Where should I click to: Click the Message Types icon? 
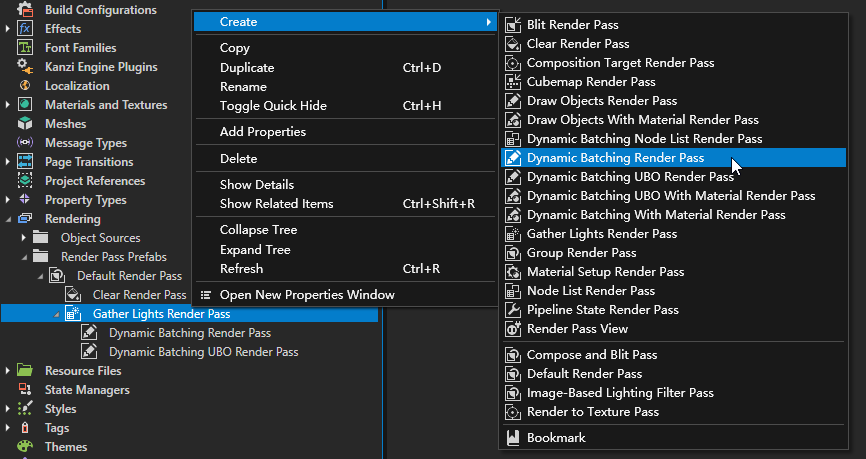point(25,143)
